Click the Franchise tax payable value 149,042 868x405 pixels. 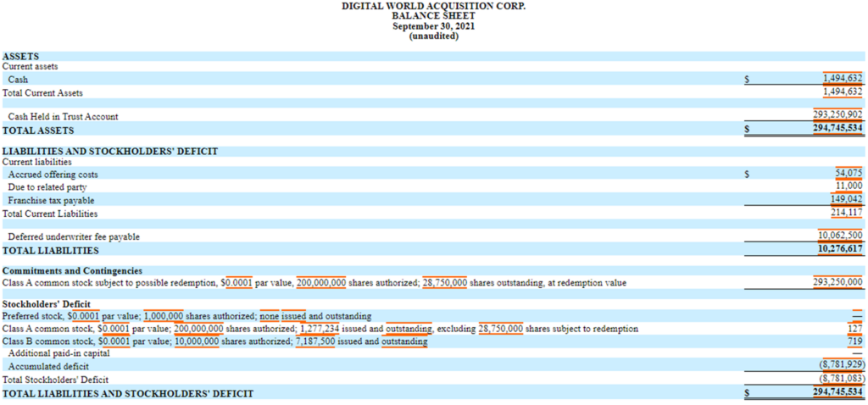[845, 200]
